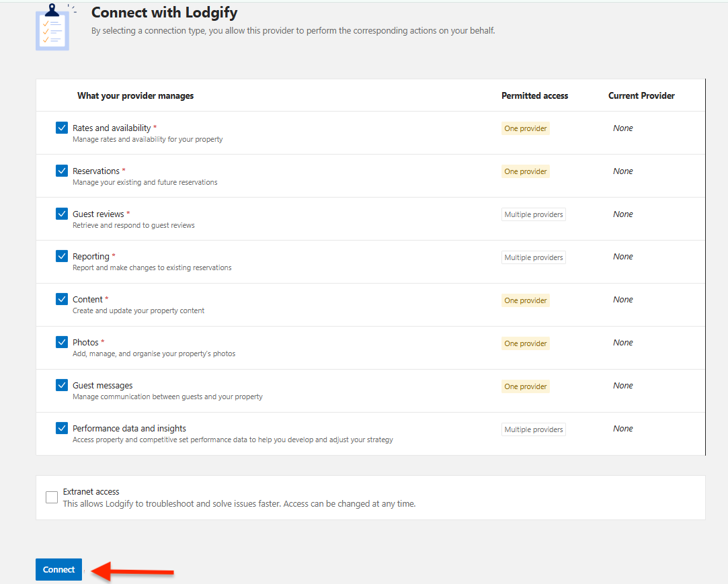Enable the Extranet access checkbox
Image resolution: width=728 pixels, height=584 pixels.
click(52, 497)
